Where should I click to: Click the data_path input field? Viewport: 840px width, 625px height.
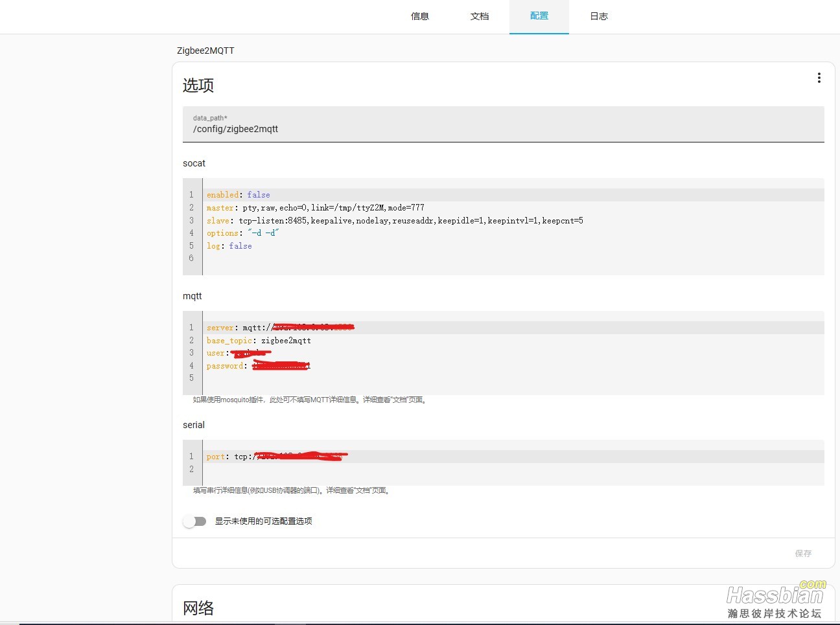[x=504, y=124]
